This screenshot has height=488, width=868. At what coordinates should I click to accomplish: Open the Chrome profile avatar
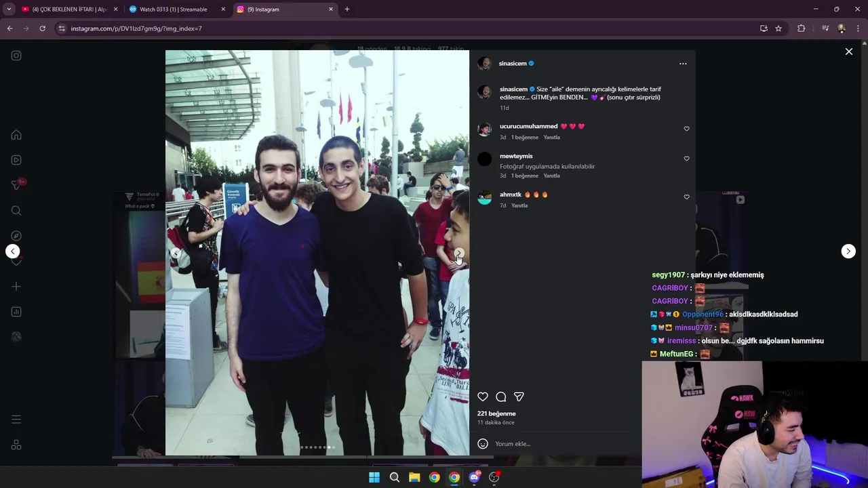point(842,28)
